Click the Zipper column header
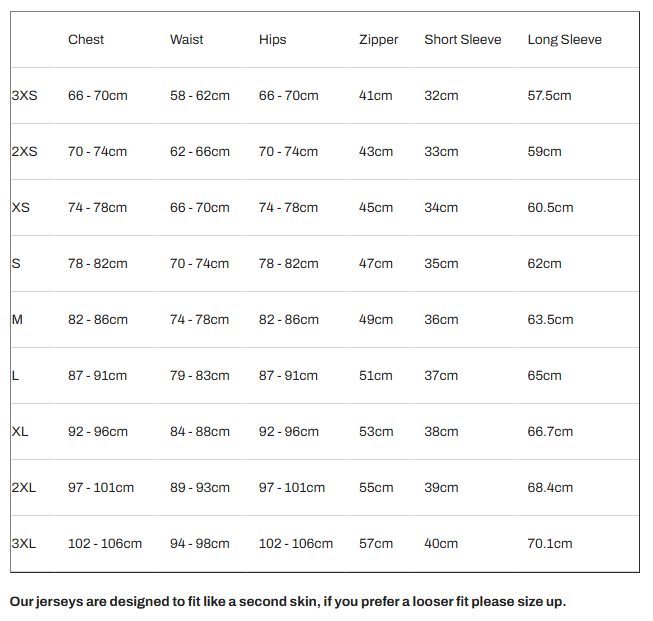Image resolution: width=653 pixels, height=621 pixels. pos(378,40)
